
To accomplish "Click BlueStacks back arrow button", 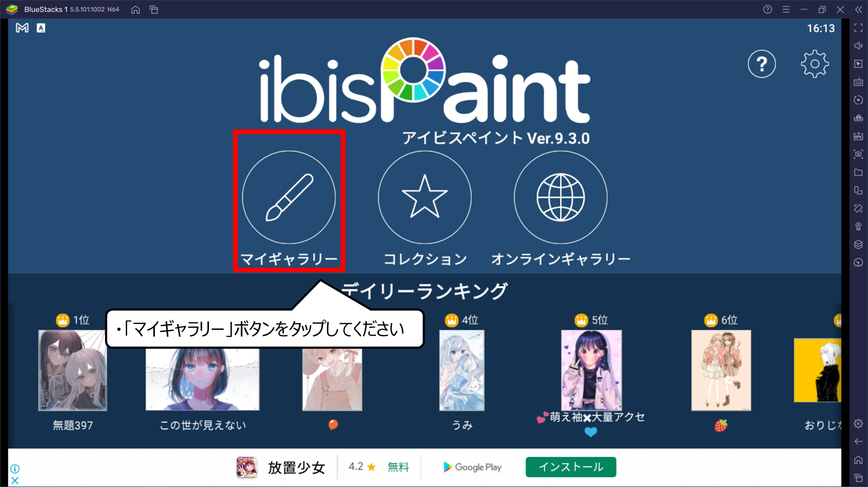I will tap(858, 442).
